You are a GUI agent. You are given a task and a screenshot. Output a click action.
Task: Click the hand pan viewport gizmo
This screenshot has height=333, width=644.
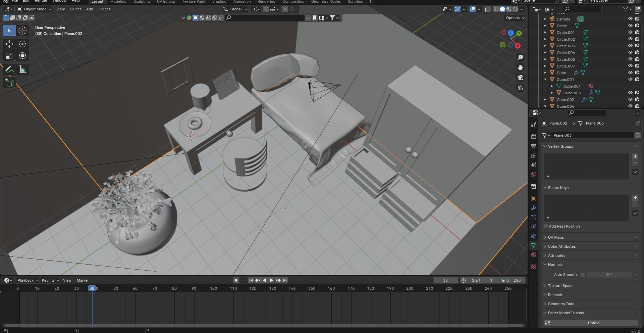tap(520, 68)
